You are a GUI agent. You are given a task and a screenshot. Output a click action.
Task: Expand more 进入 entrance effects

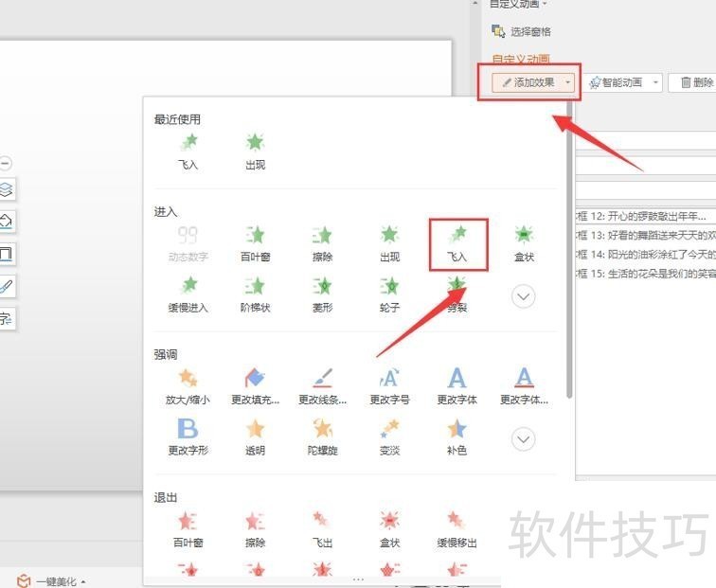(524, 296)
